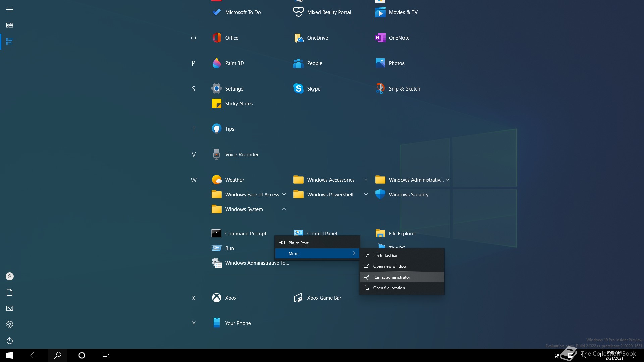Collapse Windows System folder chevron
Image resolution: width=644 pixels, height=362 pixels.
tap(284, 209)
